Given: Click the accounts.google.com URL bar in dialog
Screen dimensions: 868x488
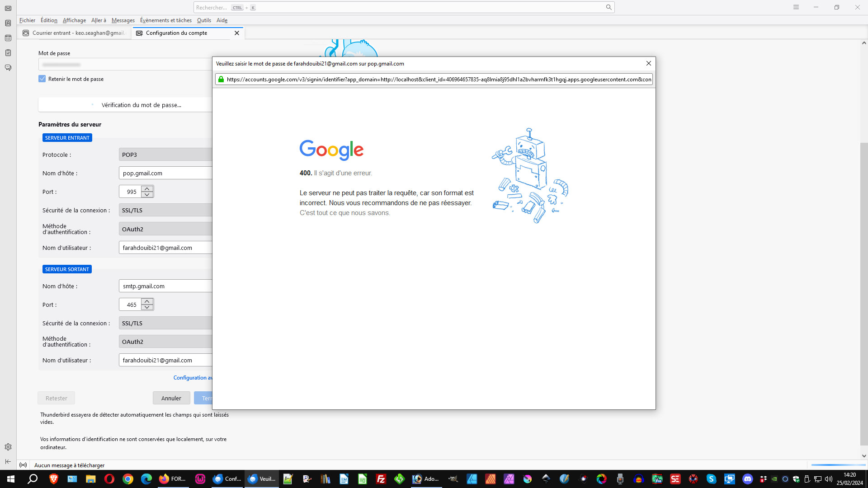Looking at the screenshot, I should [434, 80].
